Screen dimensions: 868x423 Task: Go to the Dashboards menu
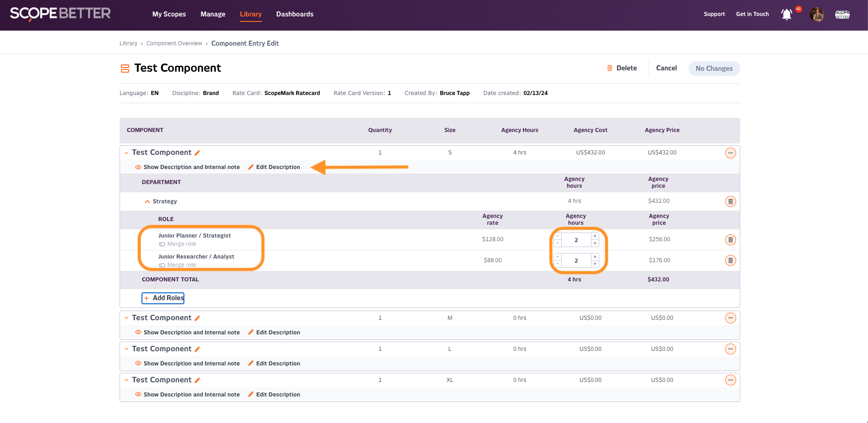coord(294,14)
